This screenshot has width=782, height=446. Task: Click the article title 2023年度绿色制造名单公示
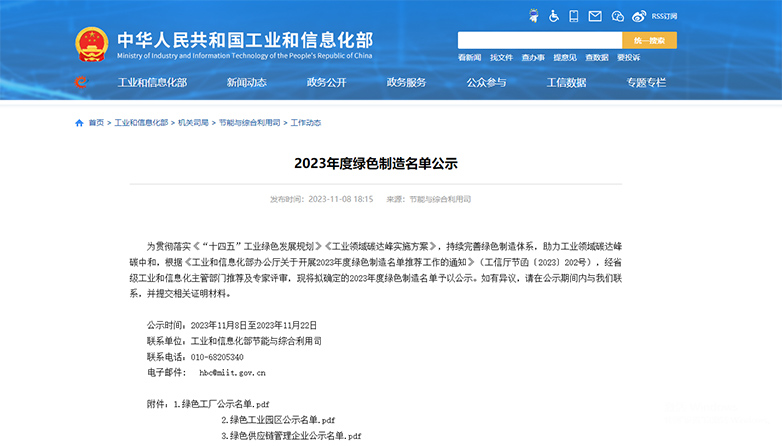coord(376,164)
